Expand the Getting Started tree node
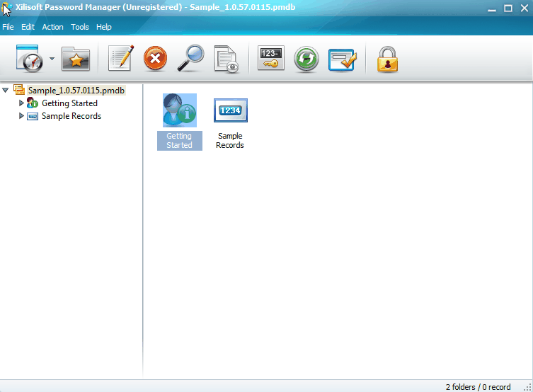The image size is (533, 392). tap(21, 103)
